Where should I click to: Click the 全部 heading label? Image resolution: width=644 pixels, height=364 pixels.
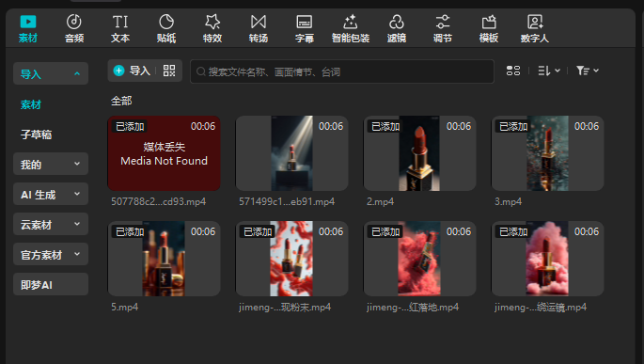[x=121, y=101]
